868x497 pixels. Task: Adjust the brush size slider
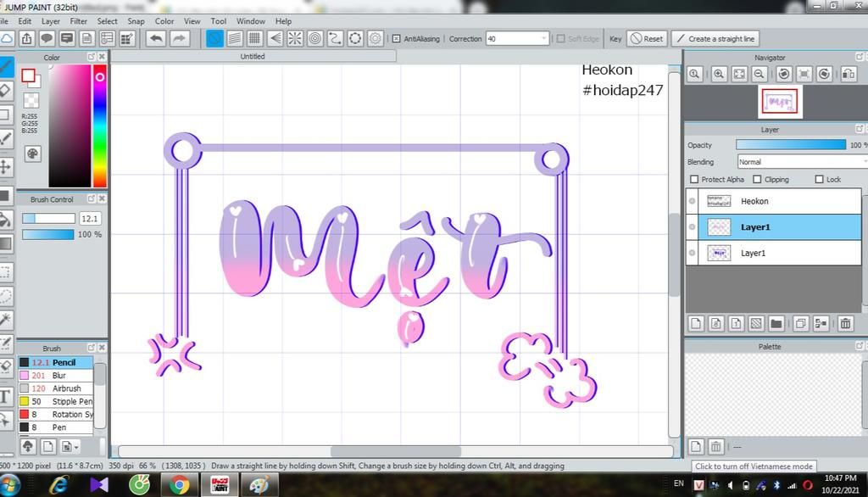(48, 218)
